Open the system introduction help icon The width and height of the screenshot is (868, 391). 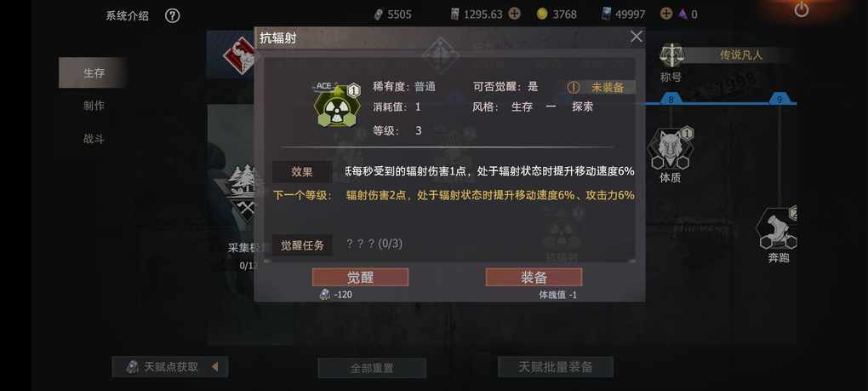point(172,15)
